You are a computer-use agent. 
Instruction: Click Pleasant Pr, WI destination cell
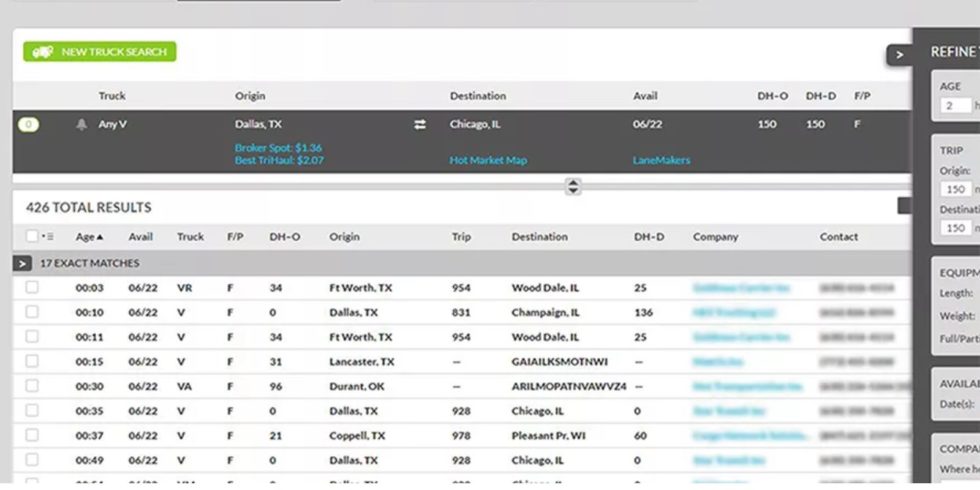[x=548, y=436]
